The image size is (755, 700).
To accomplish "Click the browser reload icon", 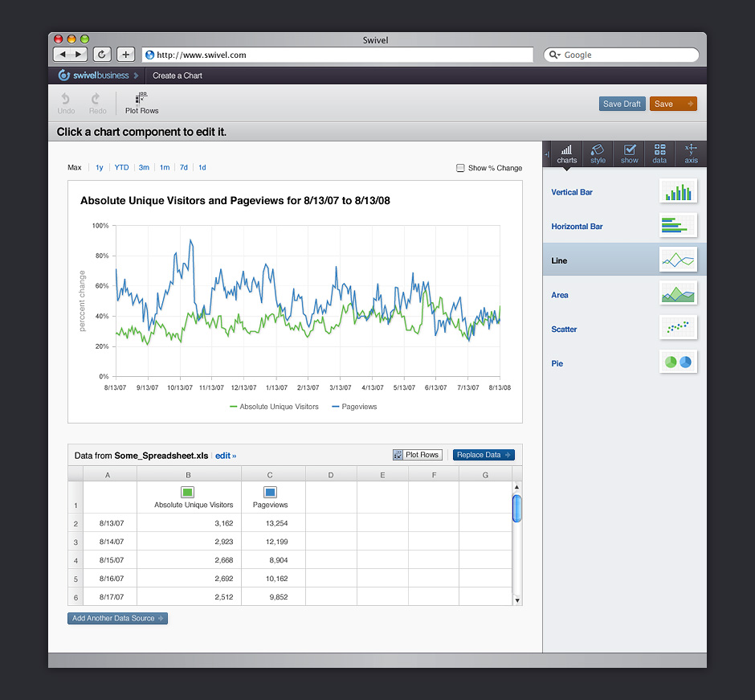I will point(102,55).
